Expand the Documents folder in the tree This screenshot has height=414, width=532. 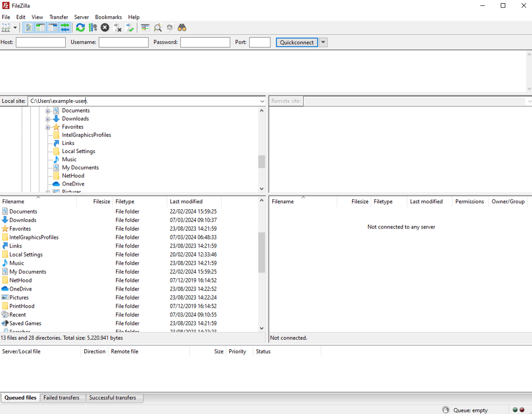click(48, 110)
